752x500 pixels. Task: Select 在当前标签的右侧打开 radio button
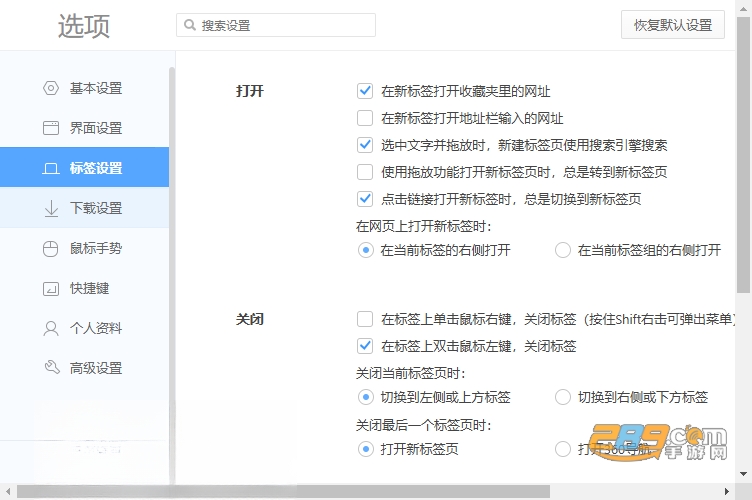pos(365,250)
